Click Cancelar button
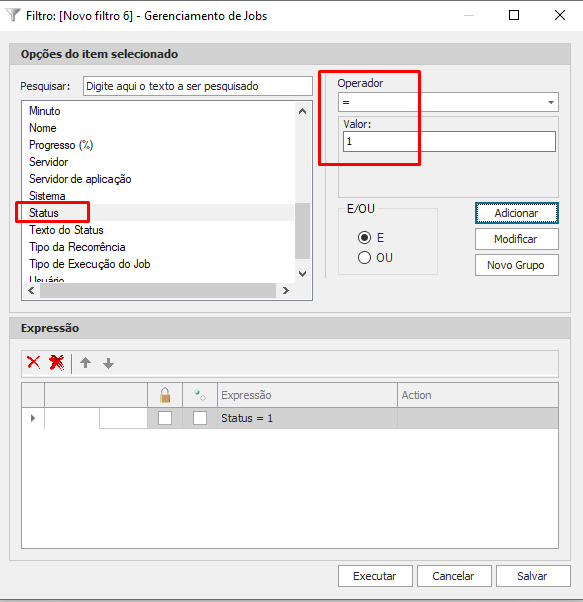Viewport: 583px width, 602px height. point(454,576)
